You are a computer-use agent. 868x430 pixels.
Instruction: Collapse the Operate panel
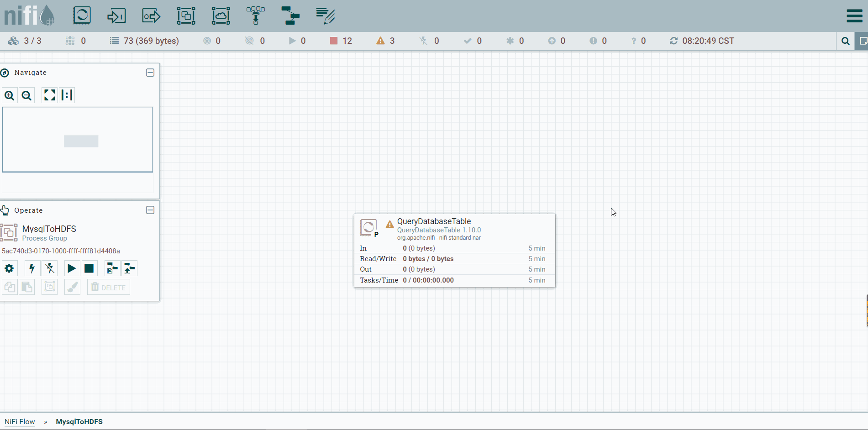150,210
